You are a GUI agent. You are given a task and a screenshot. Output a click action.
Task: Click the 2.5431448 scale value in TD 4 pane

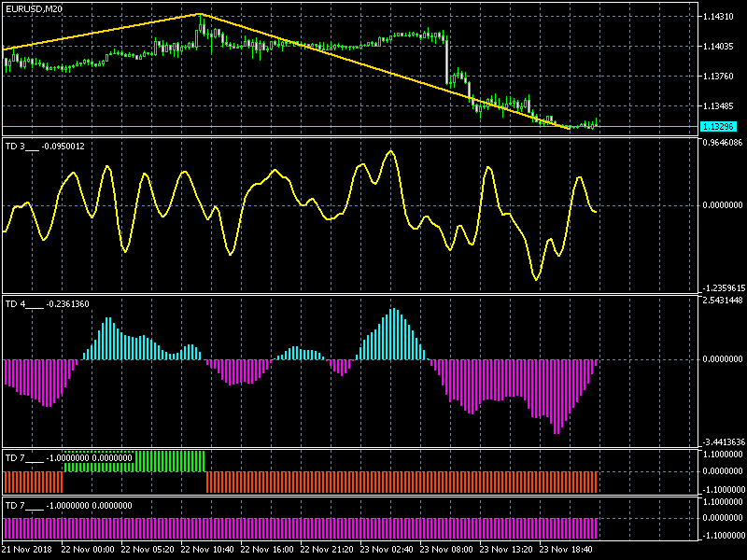722,300
